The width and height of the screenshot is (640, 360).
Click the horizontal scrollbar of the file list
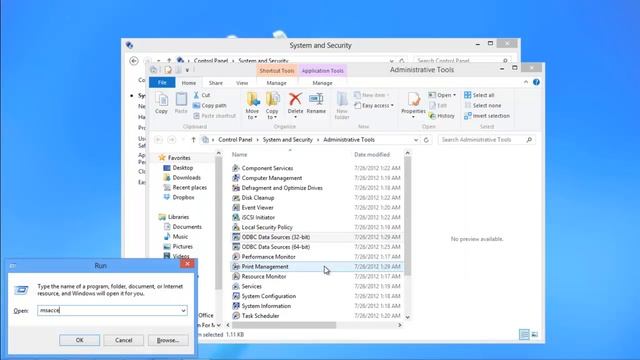coord(284,325)
